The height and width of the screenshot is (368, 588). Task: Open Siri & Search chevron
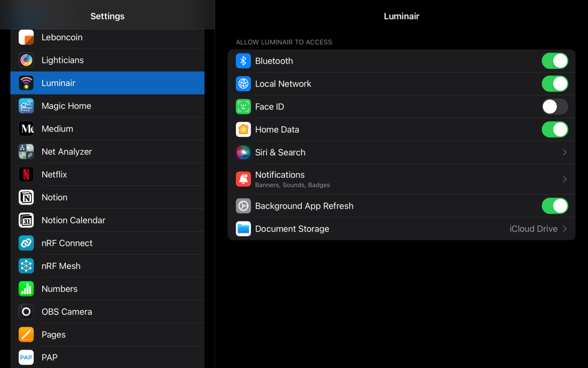(x=565, y=153)
